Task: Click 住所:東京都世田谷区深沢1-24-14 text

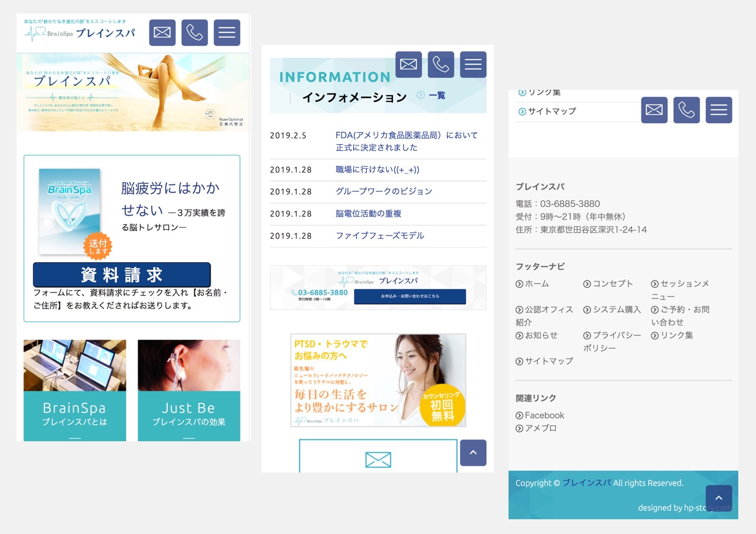Action: 581,229
